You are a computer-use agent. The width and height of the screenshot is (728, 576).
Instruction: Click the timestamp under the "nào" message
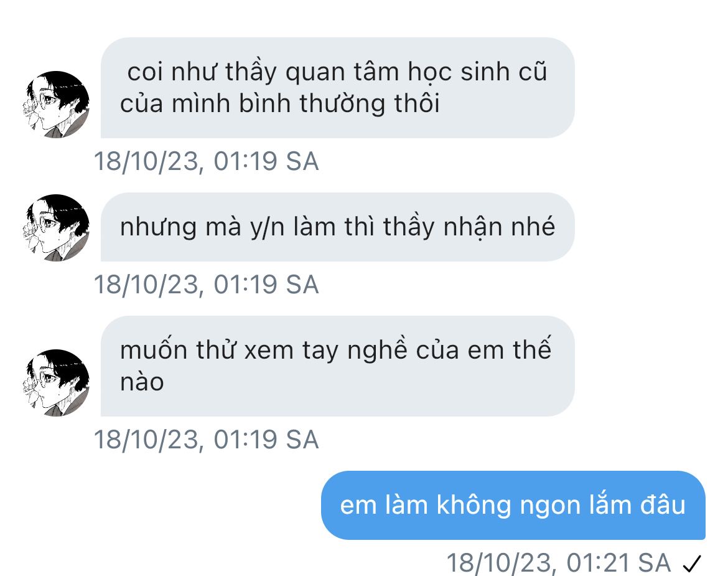pyautogui.click(x=207, y=440)
